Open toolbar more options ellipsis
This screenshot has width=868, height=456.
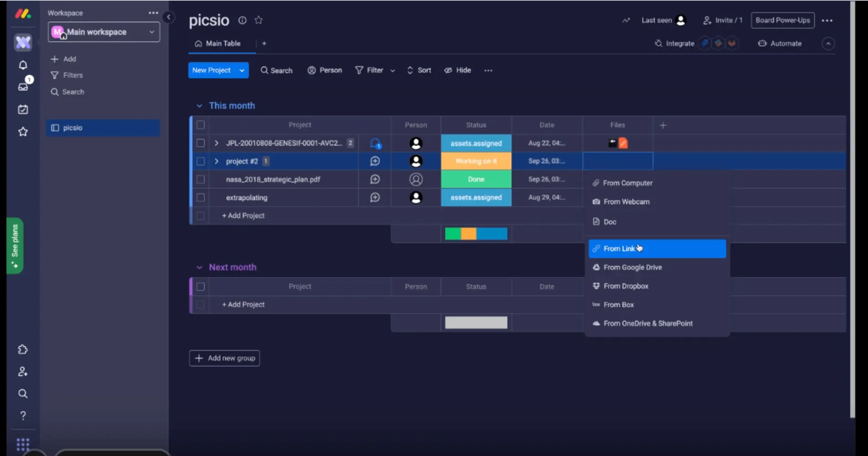488,71
